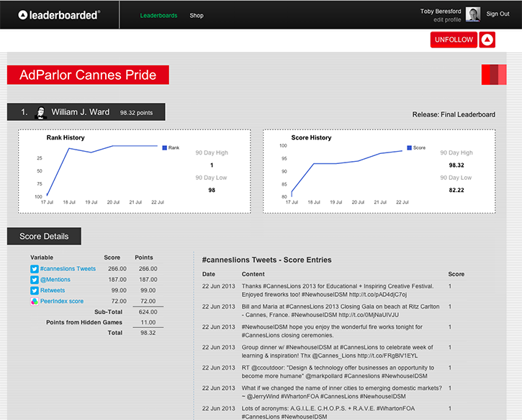Click Toby Beresford's profile photo
522x420 pixels.
473,15
